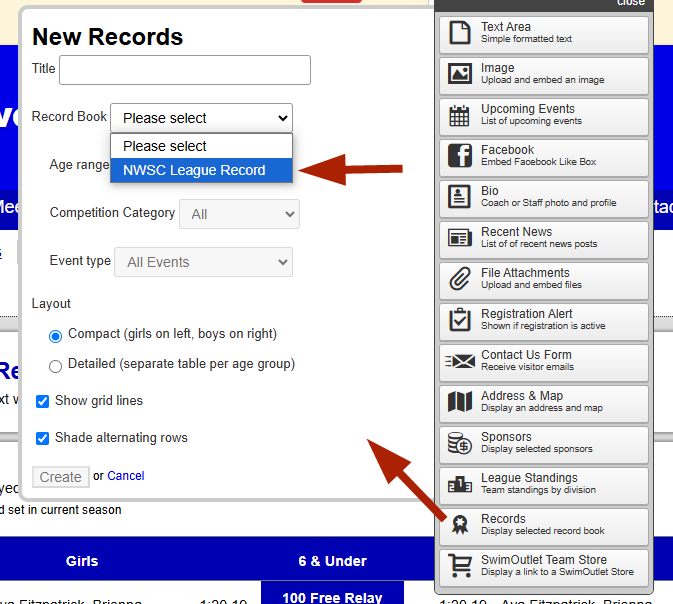Open the Event type dropdown

point(203,262)
